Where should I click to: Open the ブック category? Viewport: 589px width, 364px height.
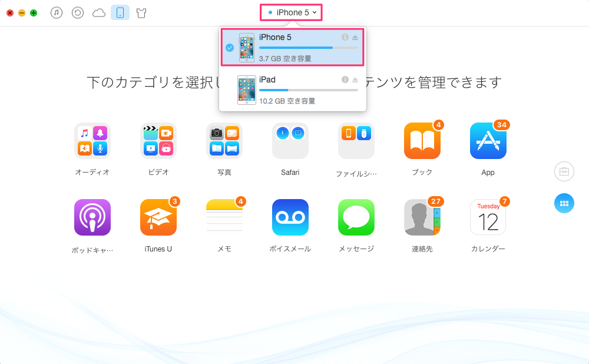tap(422, 141)
